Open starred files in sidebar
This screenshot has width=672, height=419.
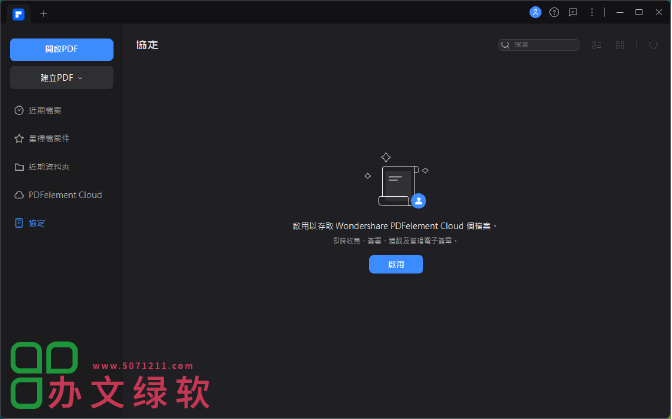(42, 138)
